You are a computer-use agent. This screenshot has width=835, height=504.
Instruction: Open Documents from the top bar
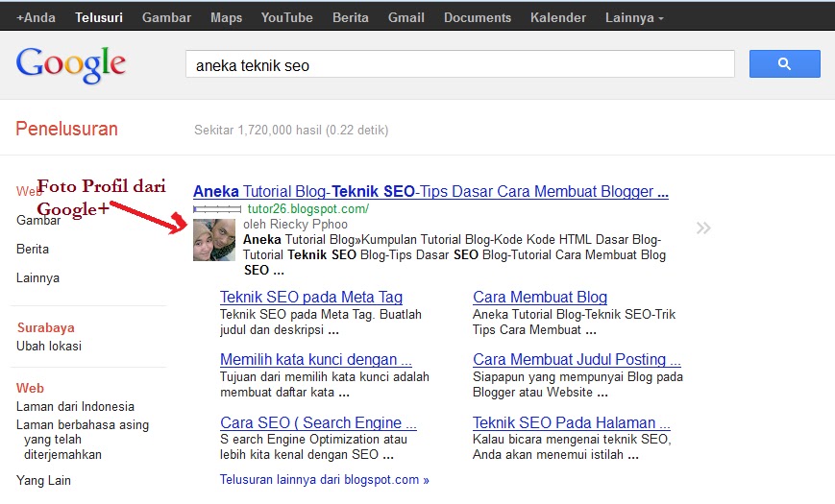[x=478, y=17]
